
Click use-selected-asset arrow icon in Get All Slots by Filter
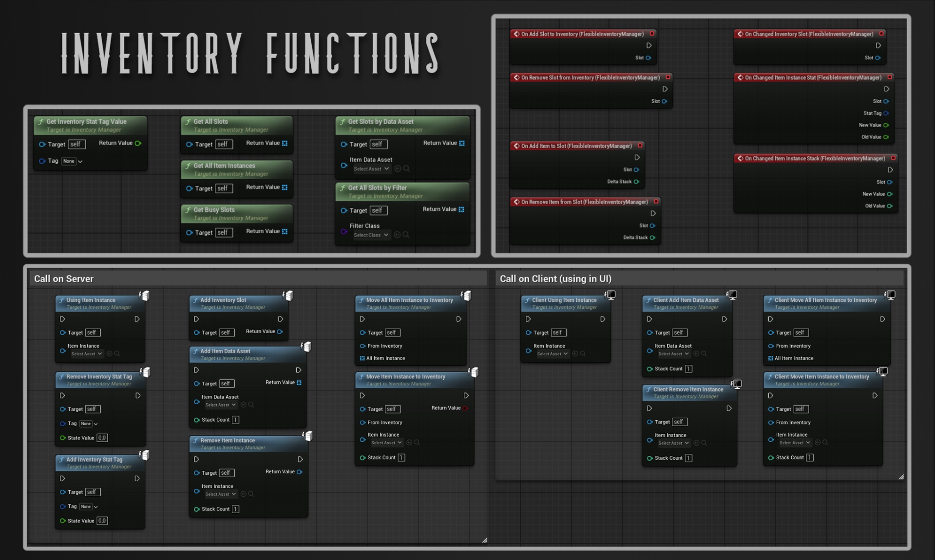click(397, 235)
